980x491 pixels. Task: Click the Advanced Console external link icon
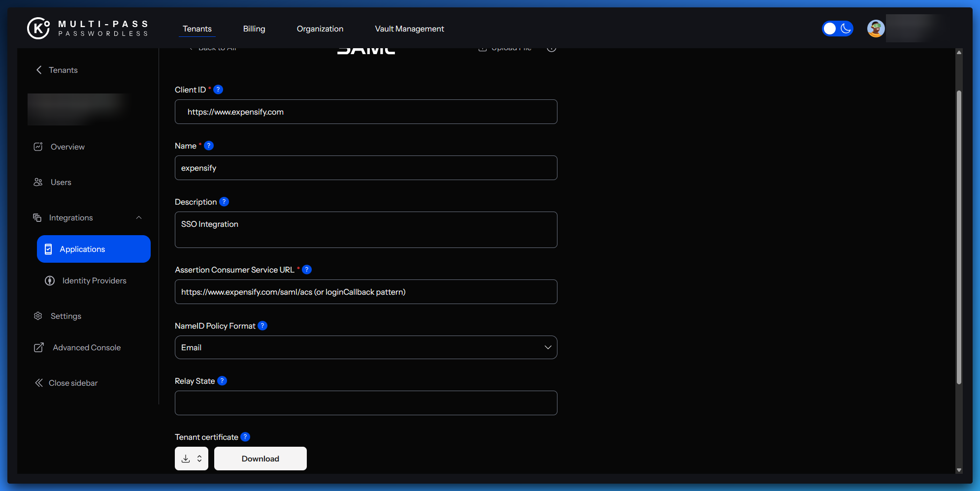39,347
